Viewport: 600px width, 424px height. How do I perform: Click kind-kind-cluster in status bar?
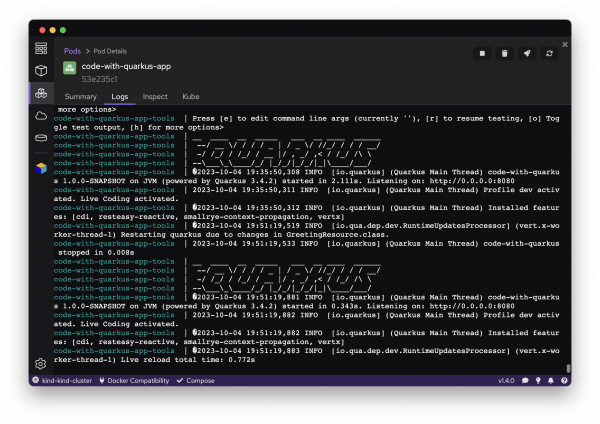65,381
